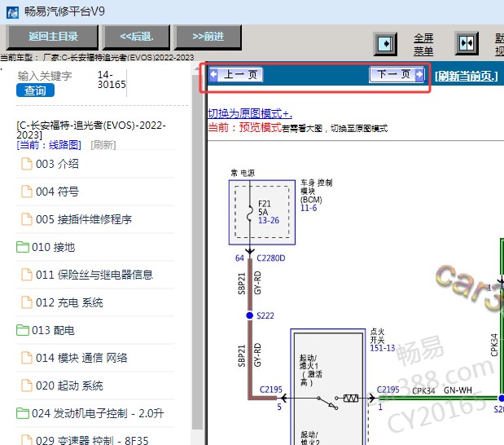Open 011 保险丝与继电器信息 entry
The height and width of the screenshot is (445, 504).
point(95,275)
